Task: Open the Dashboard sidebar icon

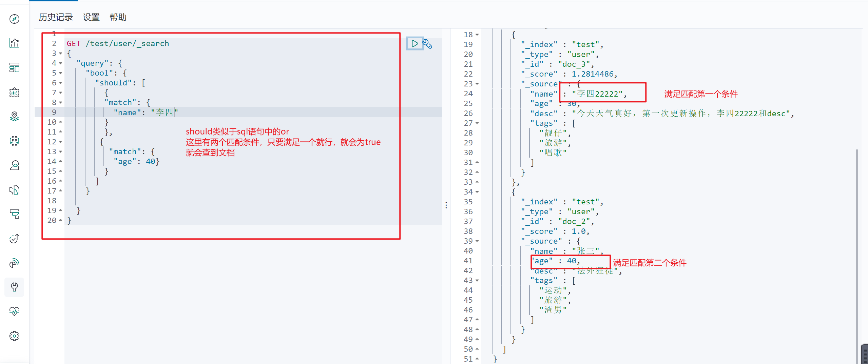Action: click(14, 68)
